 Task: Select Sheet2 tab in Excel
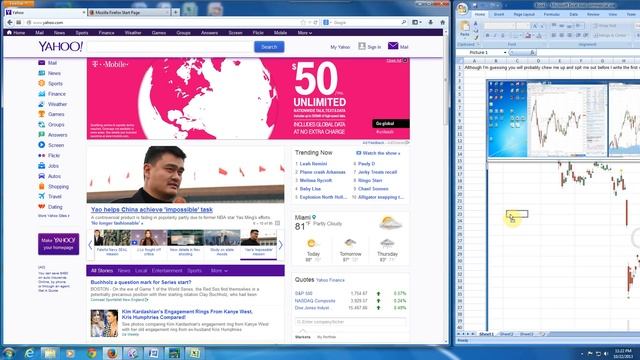tap(507, 334)
